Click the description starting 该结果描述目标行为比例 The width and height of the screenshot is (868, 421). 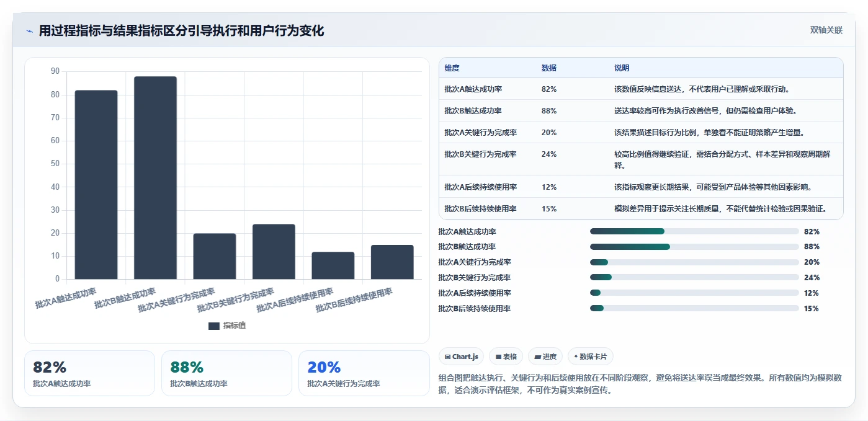coord(709,133)
